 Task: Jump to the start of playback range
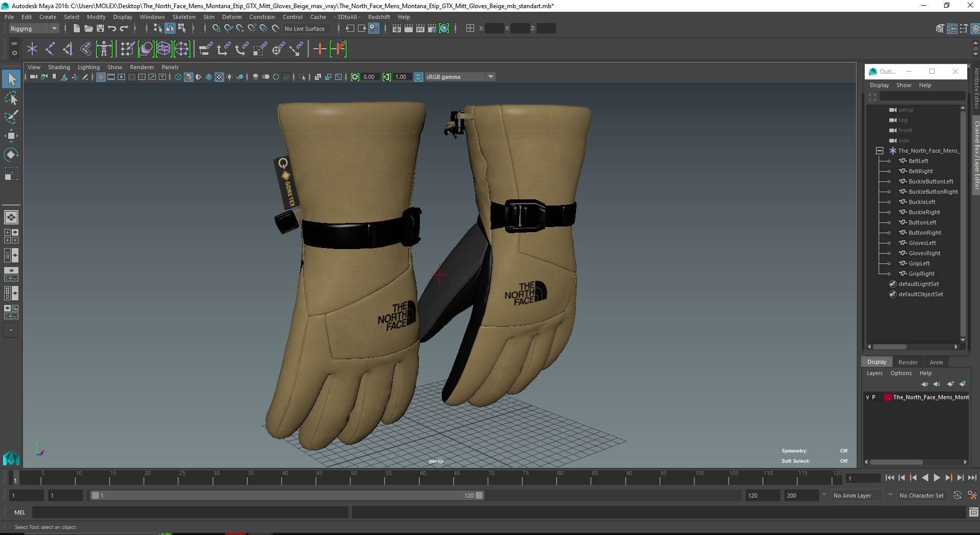click(x=889, y=478)
